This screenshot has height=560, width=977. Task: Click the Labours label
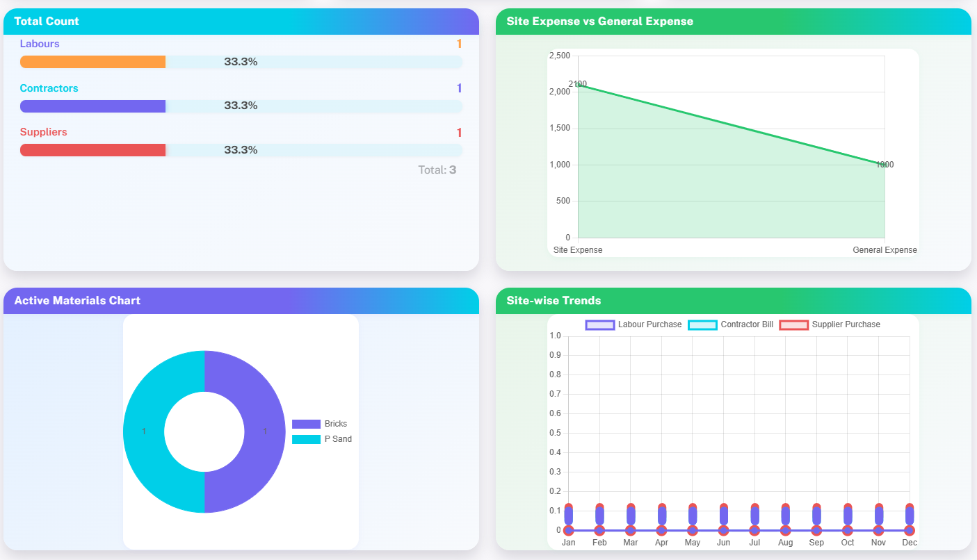(40, 44)
